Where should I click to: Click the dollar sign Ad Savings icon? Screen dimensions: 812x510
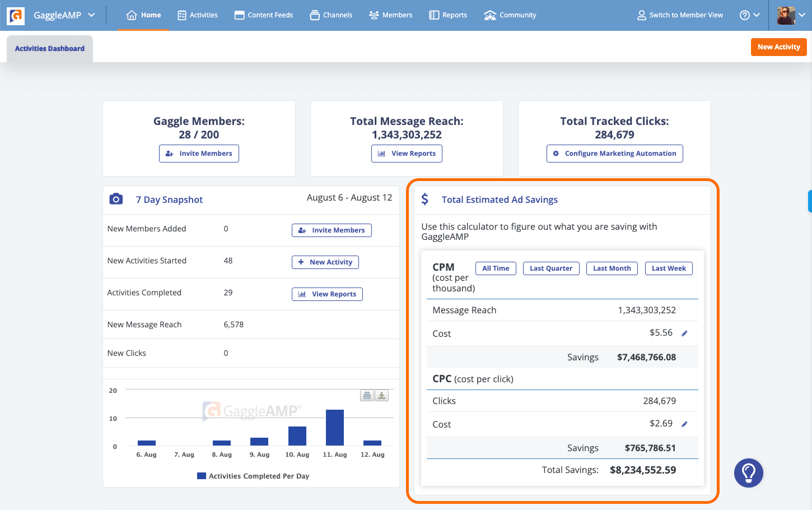click(x=425, y=199)
